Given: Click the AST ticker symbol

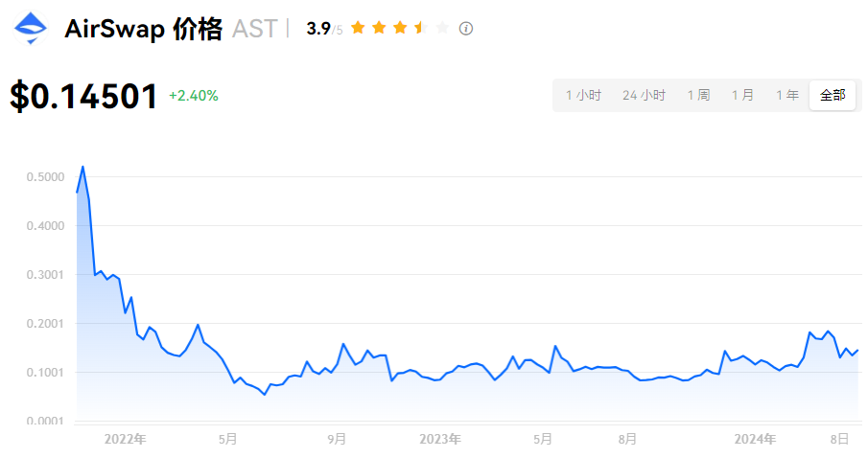Looking at the screenshot, I should tap(254, 29).
